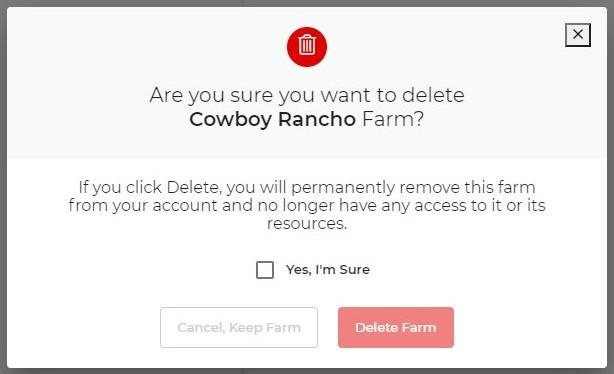Image resolution: width=614 pixels, height=374 pixels.
Task: Close the delete farm dialog with X
Action: [x=578, y=35]
